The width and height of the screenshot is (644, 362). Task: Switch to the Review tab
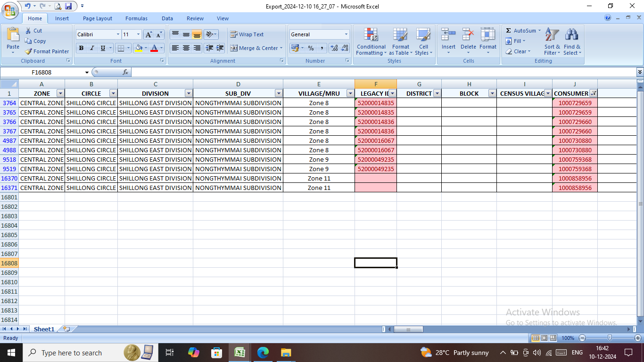195,18
